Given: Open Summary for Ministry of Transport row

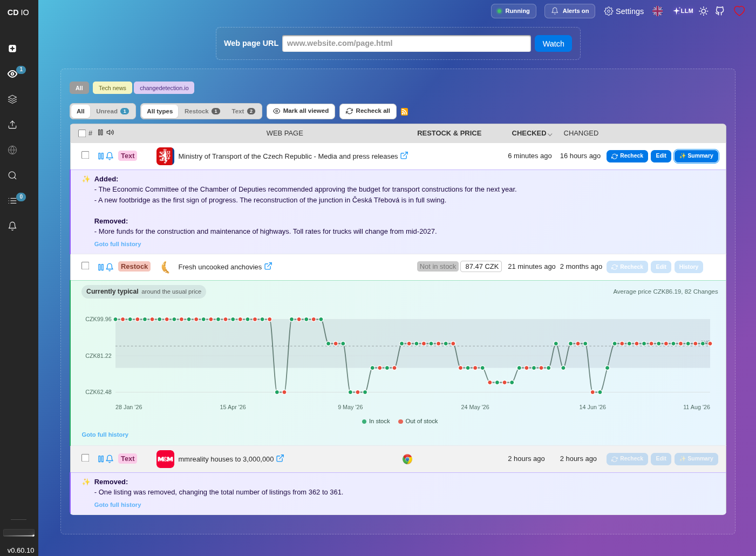Looking at the screenshot, I should (x=696, y=156).
